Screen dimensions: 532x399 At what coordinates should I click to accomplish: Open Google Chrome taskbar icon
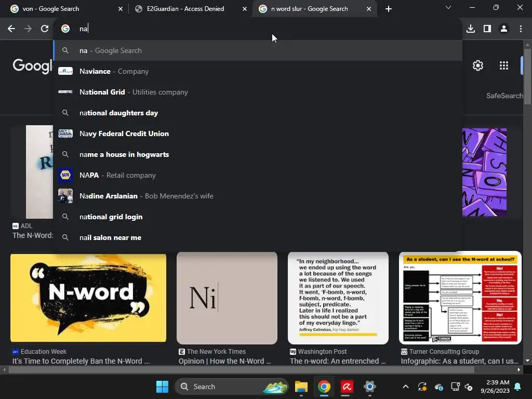point(324,387)
